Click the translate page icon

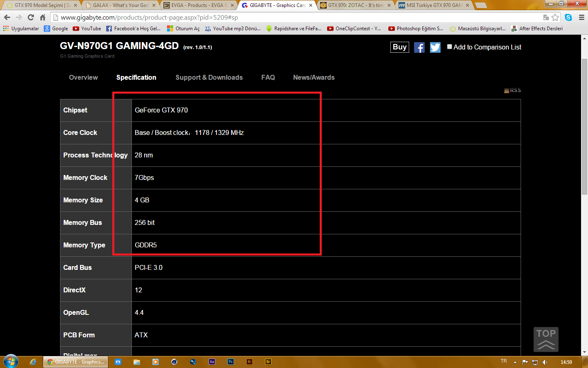[x=546, y=17]
